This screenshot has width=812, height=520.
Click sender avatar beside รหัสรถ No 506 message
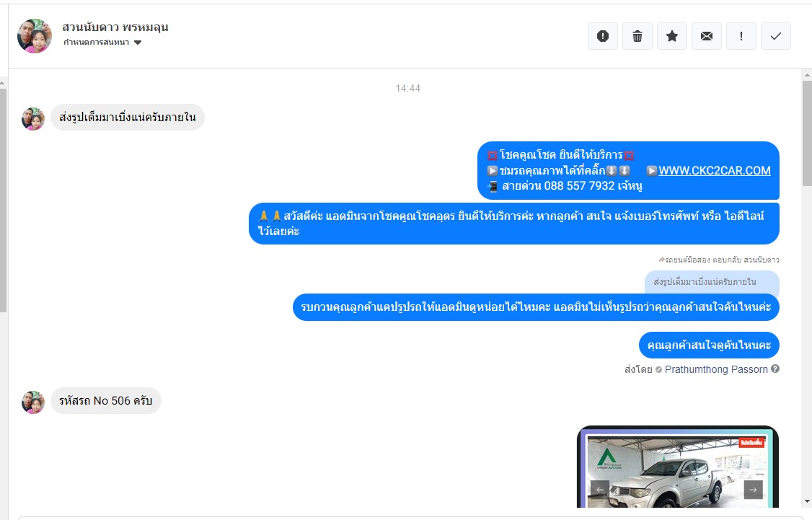32,402
